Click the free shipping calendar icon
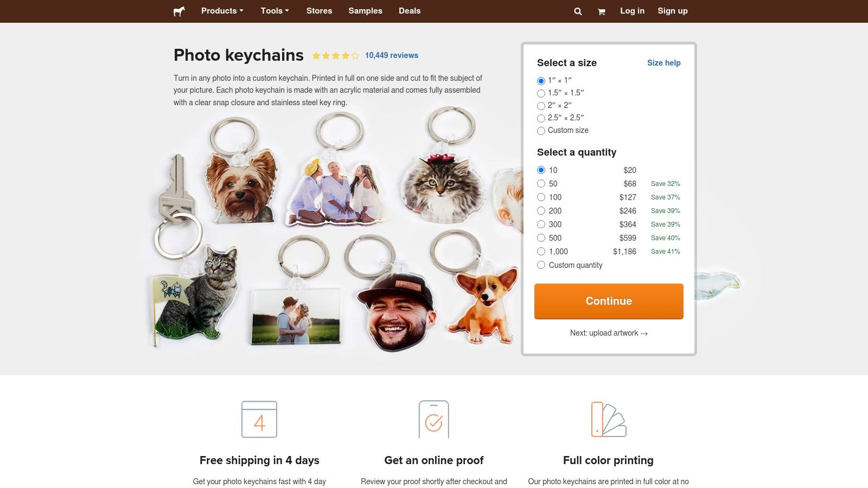The height and width of the screenshot is (488, 868). point(259,419)
